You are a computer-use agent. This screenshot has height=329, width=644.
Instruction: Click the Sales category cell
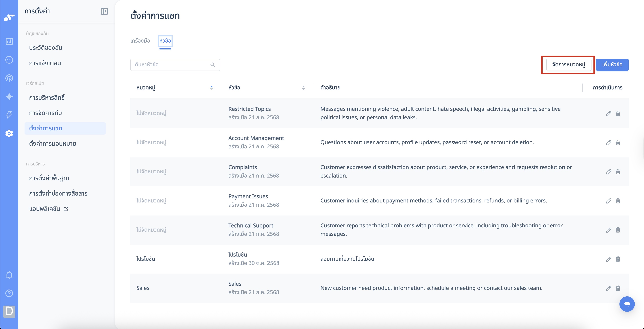[143, 288]
